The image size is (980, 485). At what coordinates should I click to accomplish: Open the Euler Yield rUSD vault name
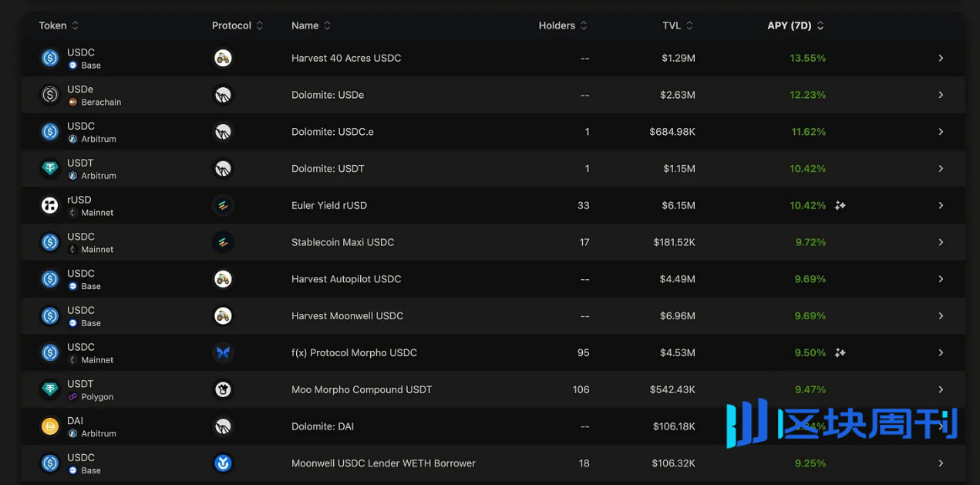pyautogui.click(x=329, y=205)
